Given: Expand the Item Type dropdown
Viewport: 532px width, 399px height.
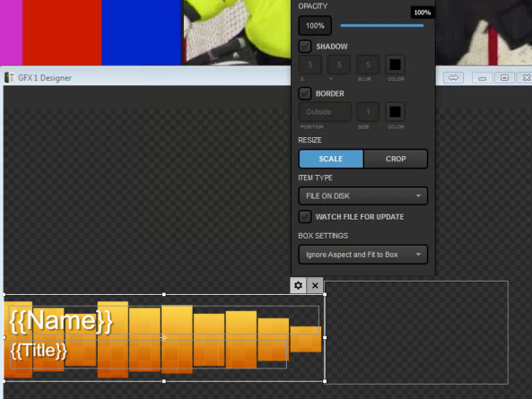Looking at the screenshot, I should point(362,196).
